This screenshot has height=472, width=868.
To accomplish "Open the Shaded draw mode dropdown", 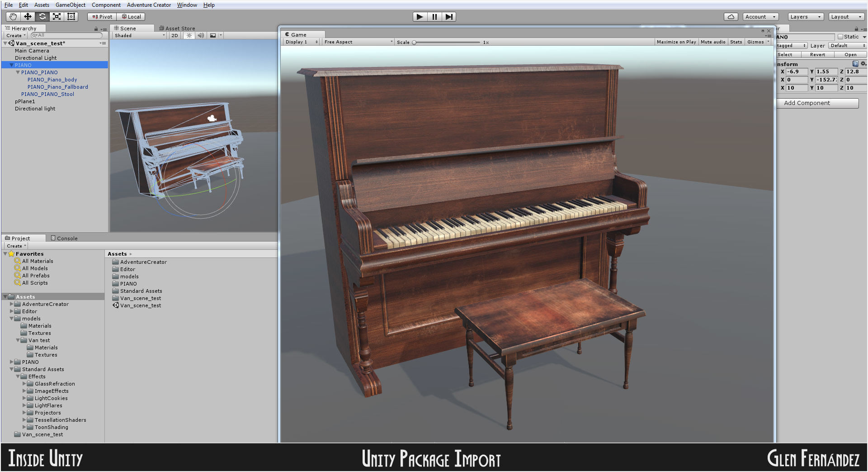I will click(140, 35).
